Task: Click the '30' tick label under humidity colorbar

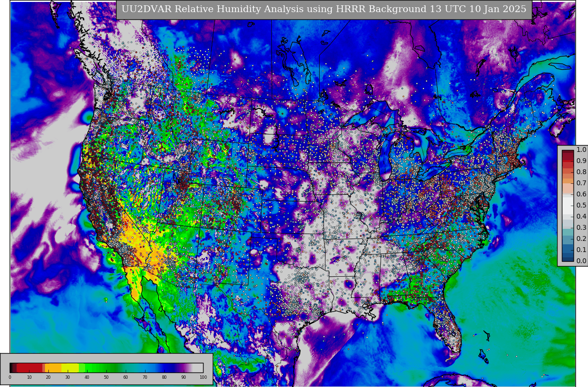Action: (68, 377)
